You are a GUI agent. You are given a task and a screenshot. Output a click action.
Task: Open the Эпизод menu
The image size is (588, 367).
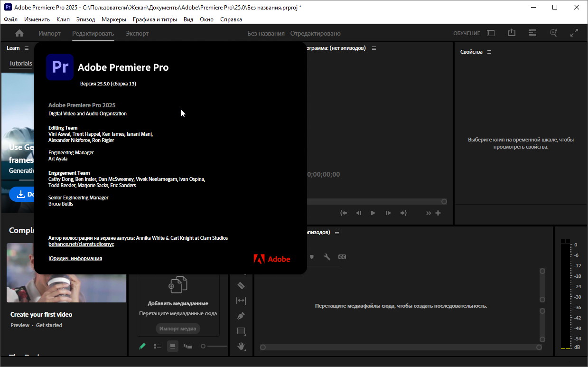point(85,19)
